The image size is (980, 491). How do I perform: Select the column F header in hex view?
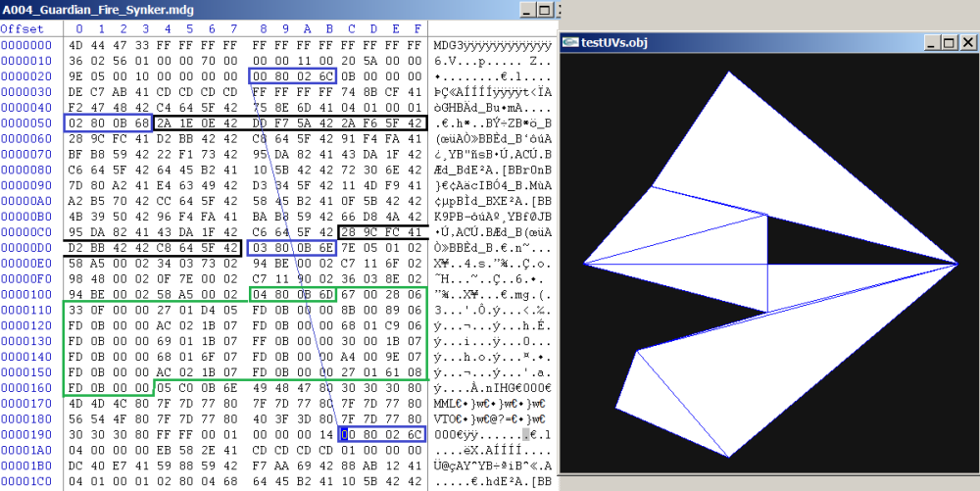[418, 28]
